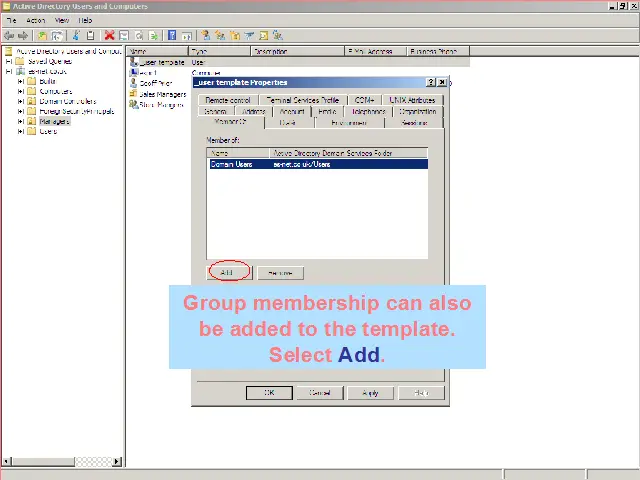Click the dialog's question mark help button
Image resolution: width=640 pixels, height=480 pixels.
pos(431,83)
